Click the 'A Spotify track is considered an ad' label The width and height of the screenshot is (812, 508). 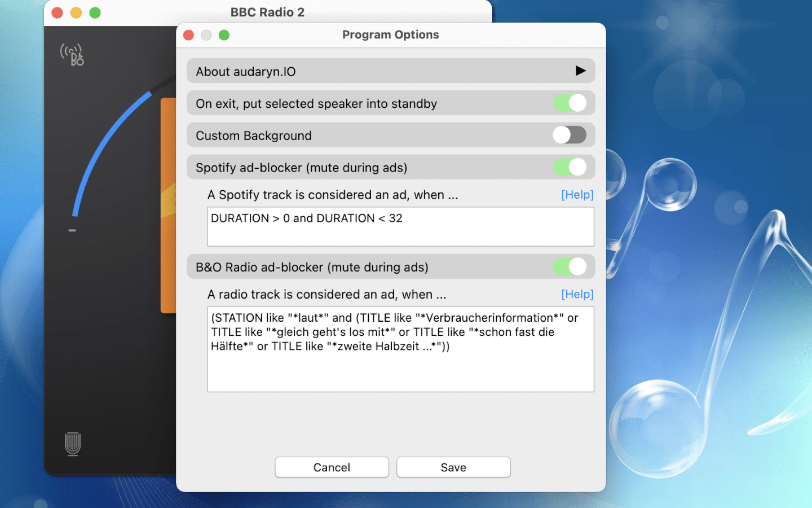pyautogui.click(x=333, y=195)
